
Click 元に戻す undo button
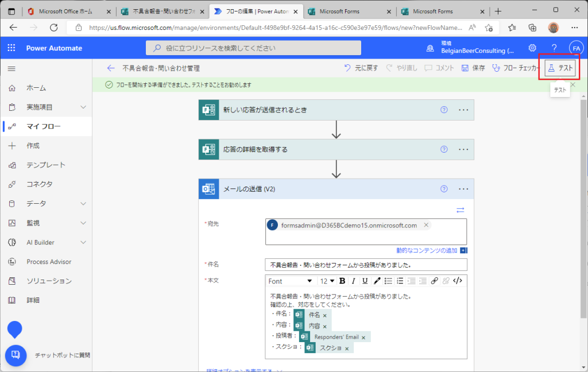pyautogui.click(x=361, y=68)
